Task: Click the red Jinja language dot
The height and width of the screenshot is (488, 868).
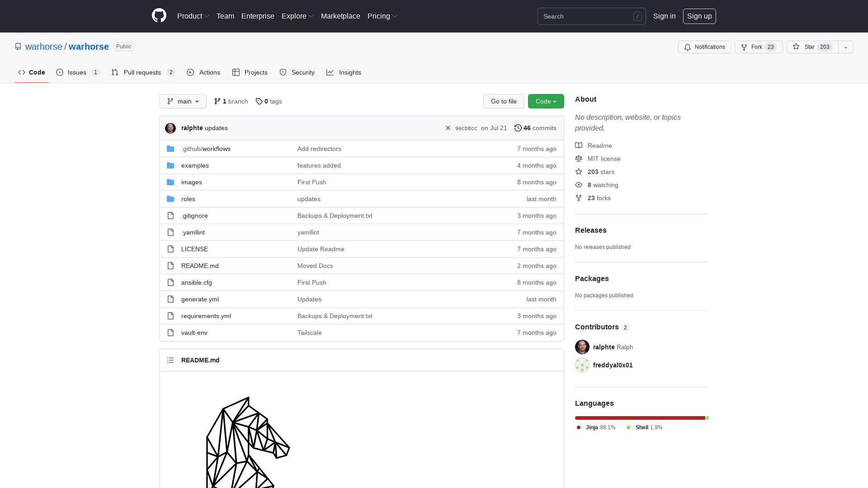Action: coord(579,427)
